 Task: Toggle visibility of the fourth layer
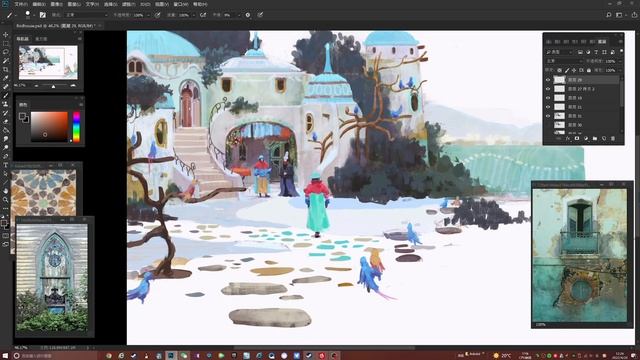point(548,107)
